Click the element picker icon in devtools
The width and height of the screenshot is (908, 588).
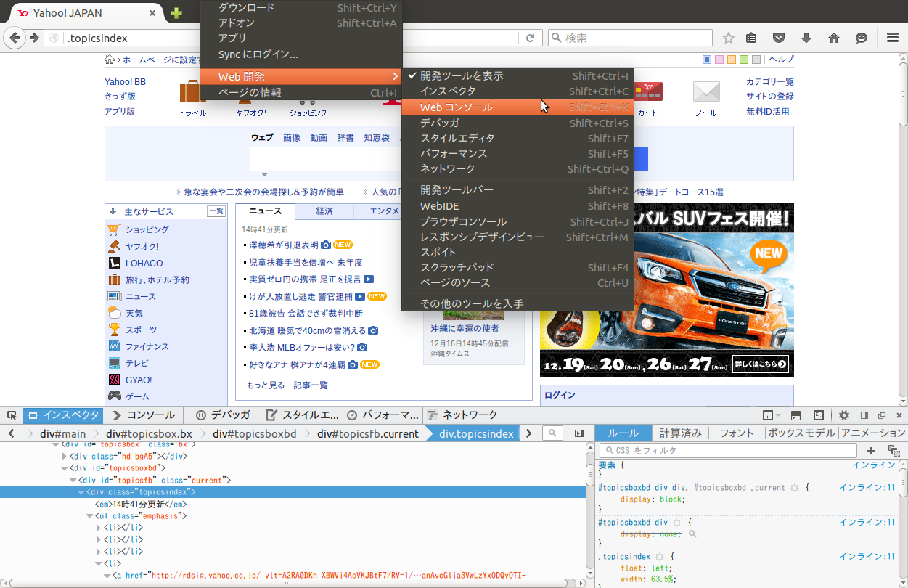tap(12, 415)
